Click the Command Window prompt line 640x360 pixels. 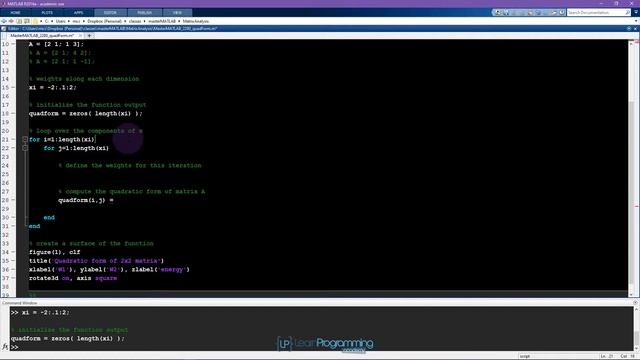(x=322, y=347)
